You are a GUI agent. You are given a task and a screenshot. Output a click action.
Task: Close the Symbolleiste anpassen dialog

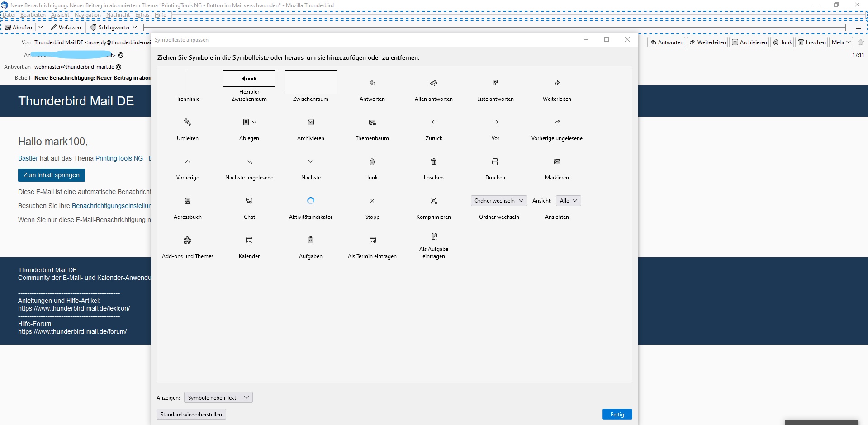click(x=627, y=40)
